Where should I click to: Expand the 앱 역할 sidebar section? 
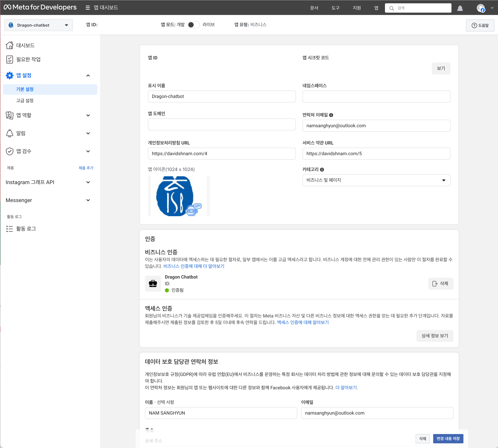pyautogui.click(x=88, y=115)
